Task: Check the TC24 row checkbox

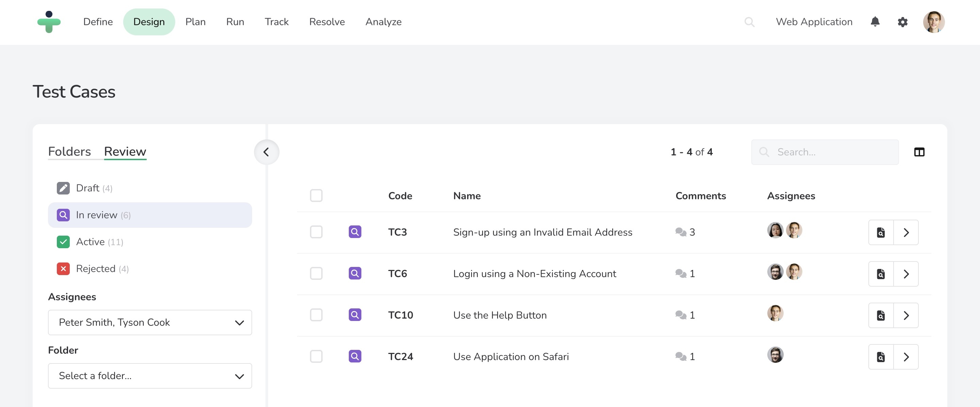Action: 316,356
